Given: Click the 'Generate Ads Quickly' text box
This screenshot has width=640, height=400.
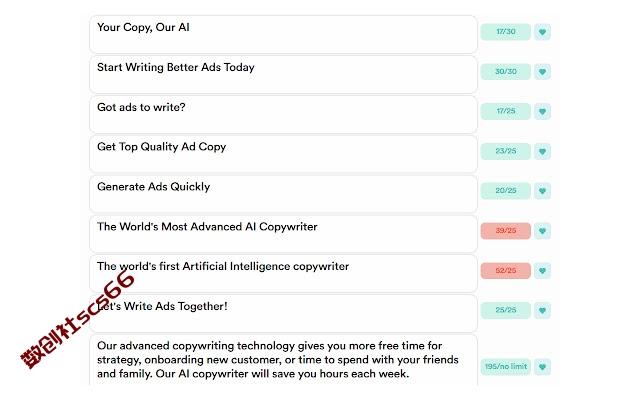Looking at the screenshot, I should pos(283,193).
